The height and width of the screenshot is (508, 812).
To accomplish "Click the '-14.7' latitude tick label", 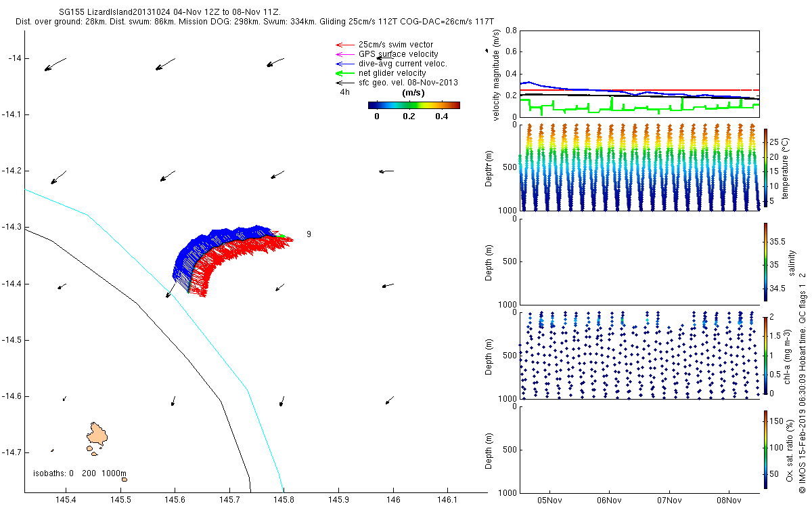I will point(12,452).
